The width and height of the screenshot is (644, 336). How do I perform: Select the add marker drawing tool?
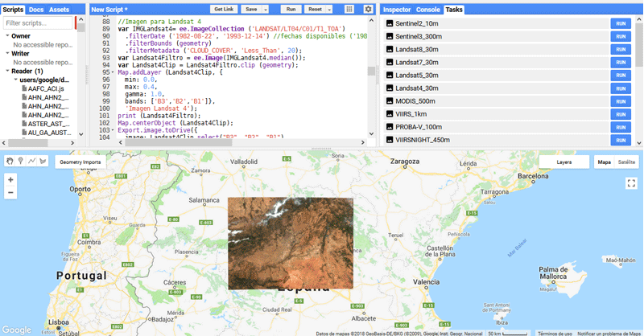pyautogui.click(x=21, y=162)
